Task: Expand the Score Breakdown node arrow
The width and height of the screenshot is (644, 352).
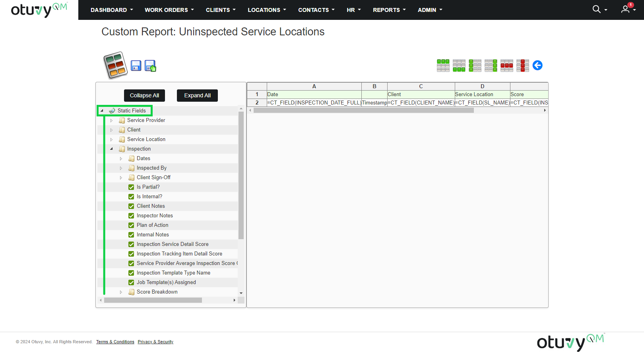Action: (121, 292)
